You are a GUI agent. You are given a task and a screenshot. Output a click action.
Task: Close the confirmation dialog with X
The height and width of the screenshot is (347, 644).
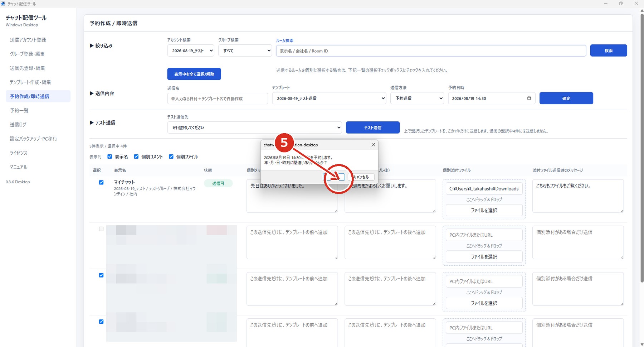pyautogui.click(x=373, y=145)
